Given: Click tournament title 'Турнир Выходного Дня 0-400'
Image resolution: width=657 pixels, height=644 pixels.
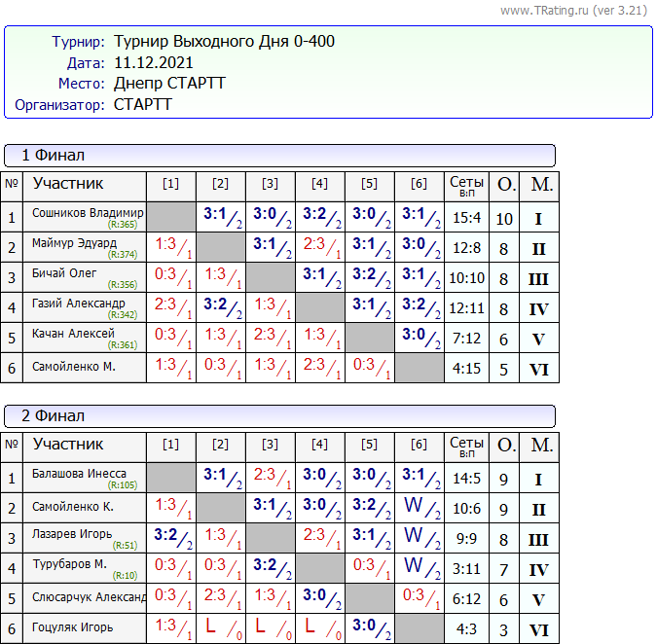Looking at the screenshot, I should coord(224,42).
